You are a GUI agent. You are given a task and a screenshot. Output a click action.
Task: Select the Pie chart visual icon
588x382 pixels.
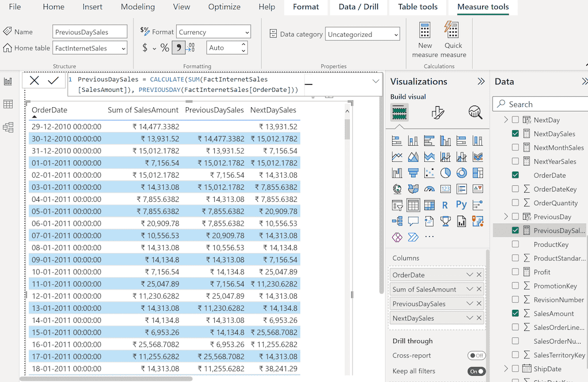click(x=444, y=173)
